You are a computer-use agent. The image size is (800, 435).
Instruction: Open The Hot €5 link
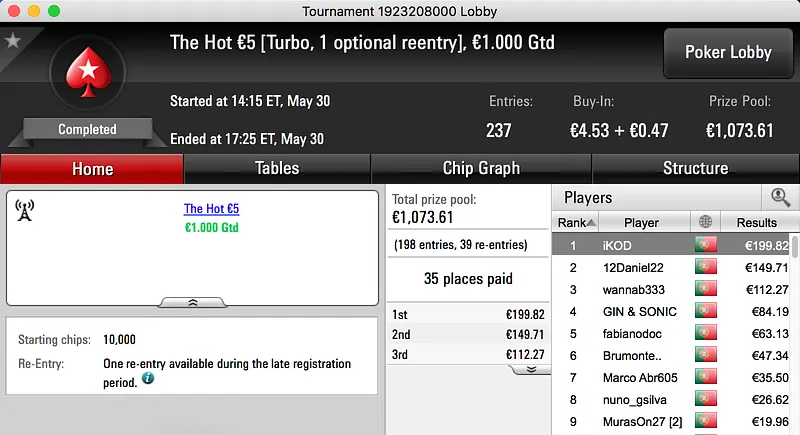click(x=211, y=209)
